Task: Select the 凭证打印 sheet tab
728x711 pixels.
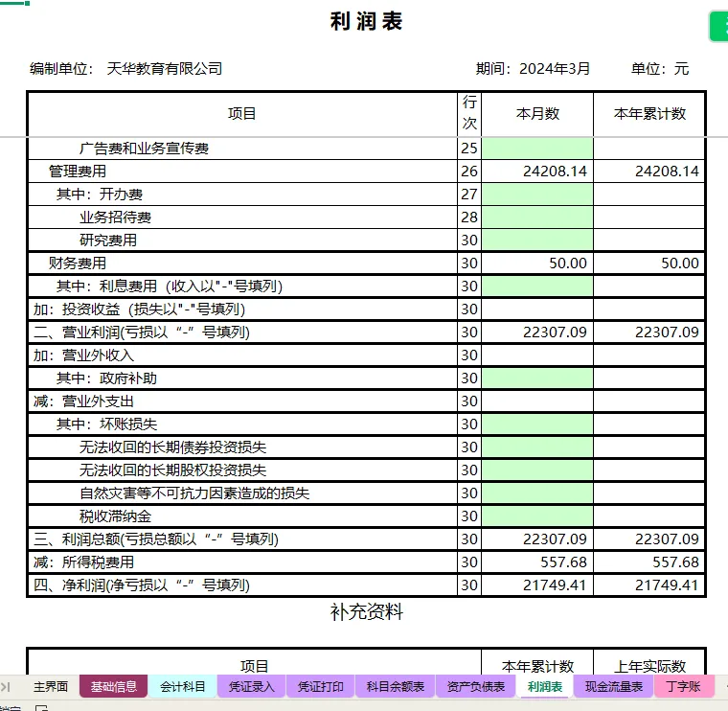Action: click(320, 686)
